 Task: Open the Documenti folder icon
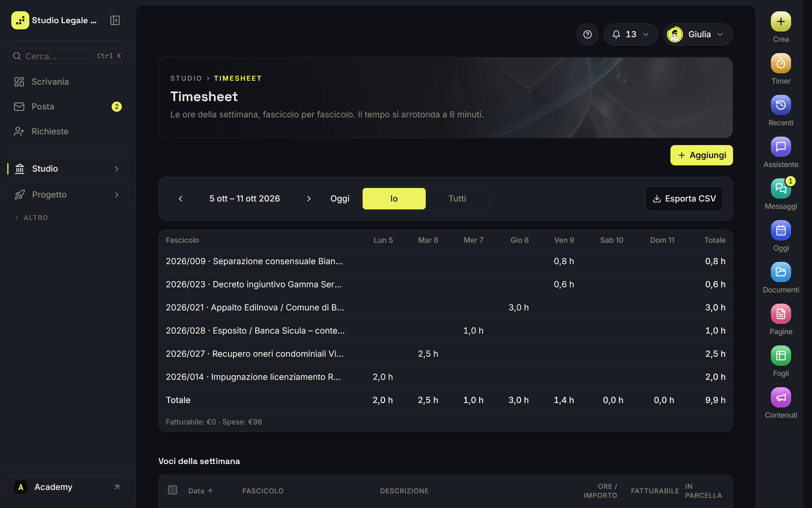781,272
